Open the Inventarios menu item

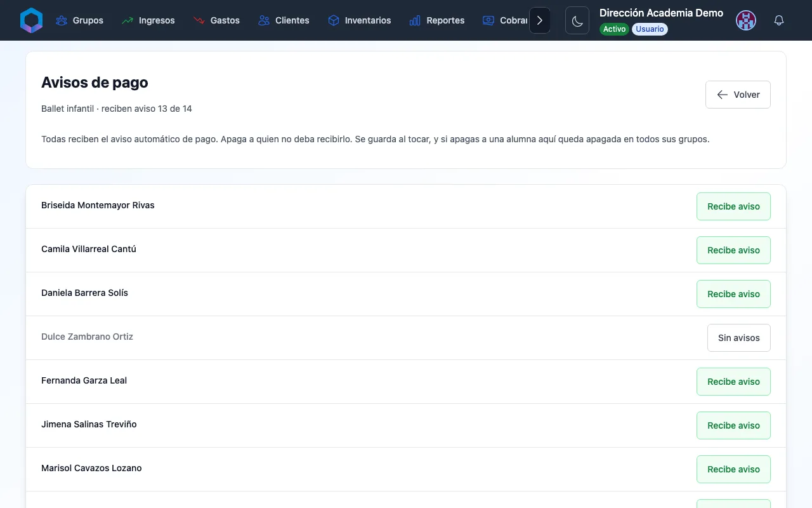pyautogui.click(x=360, y=20)
